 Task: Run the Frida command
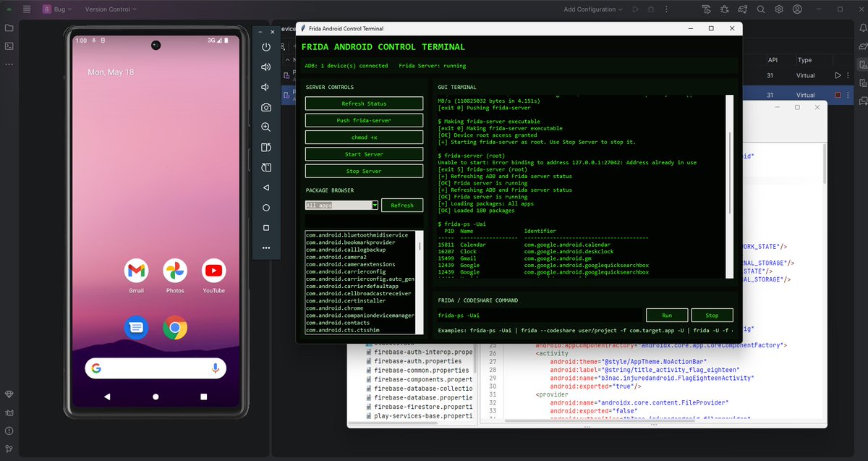[x=666, y=316]
